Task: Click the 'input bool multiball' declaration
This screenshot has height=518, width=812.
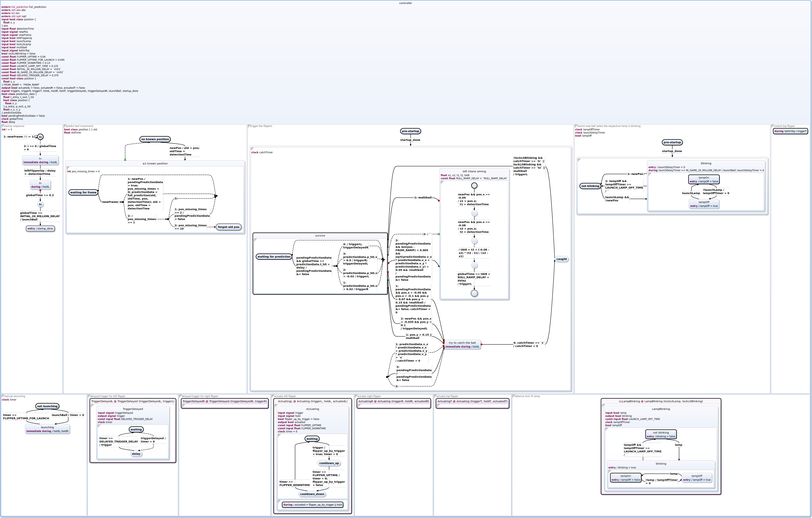Action: click(14, 48)
